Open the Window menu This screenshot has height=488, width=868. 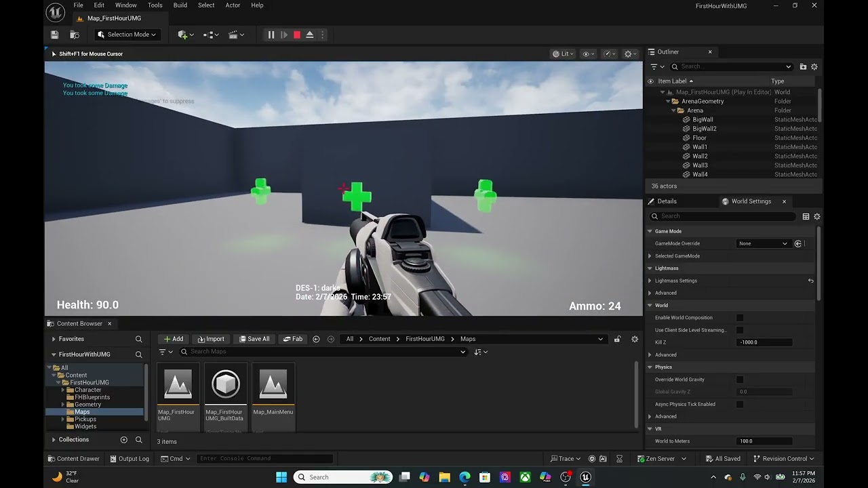pyautogui.click(x=126, y=5)
